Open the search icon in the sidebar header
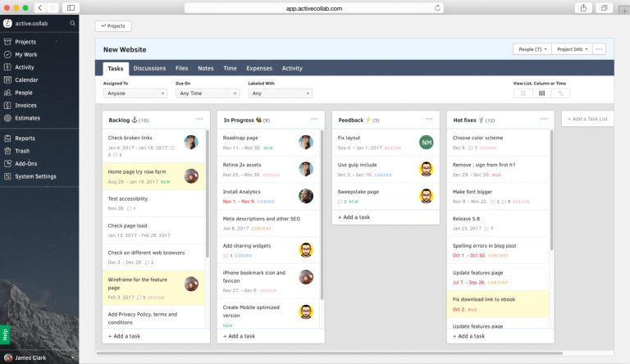This screenshot has width=630, height=364. [x=73, y=24]
